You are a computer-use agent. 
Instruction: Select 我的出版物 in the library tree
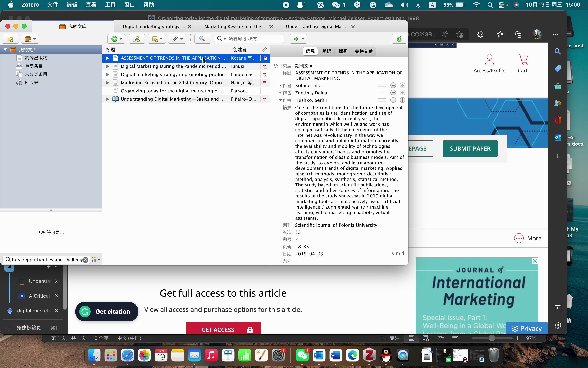click(x=36, y=58)
